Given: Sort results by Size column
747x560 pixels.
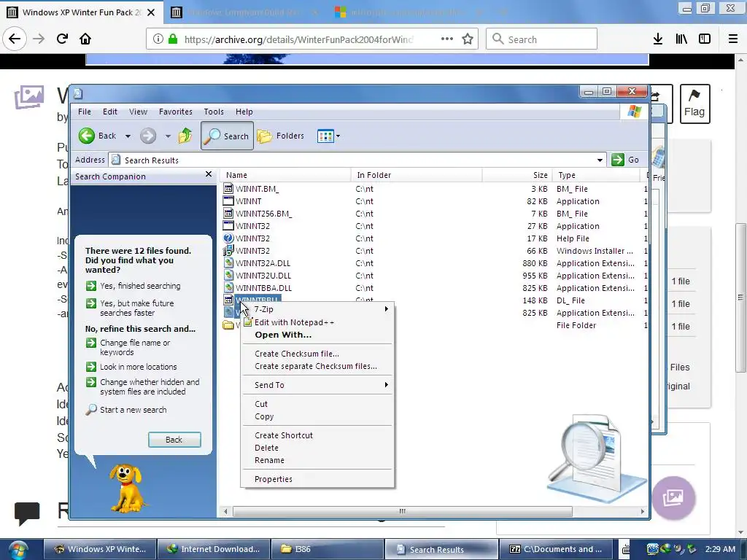Looking at the screenshot, I should tap(517, 175).
